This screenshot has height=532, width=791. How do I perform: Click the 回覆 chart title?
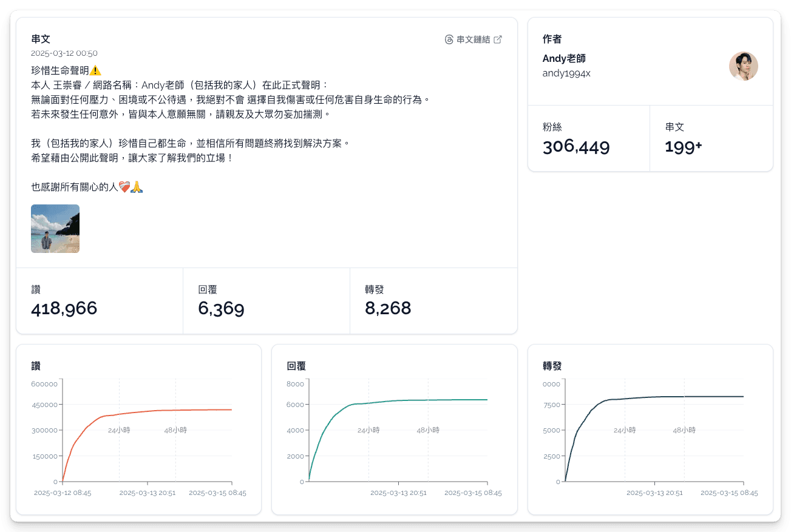click(295, 366)
